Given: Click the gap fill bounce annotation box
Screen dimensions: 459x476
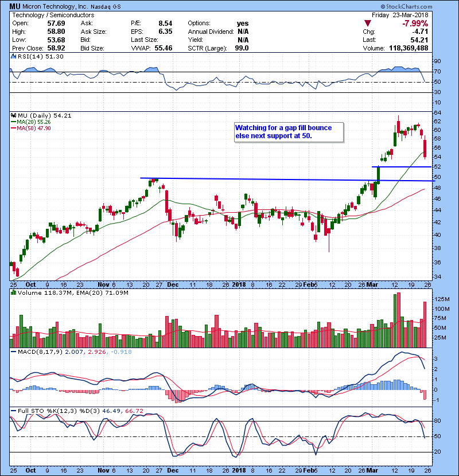Looking at the screenshot, I should [x=289, y=132].
